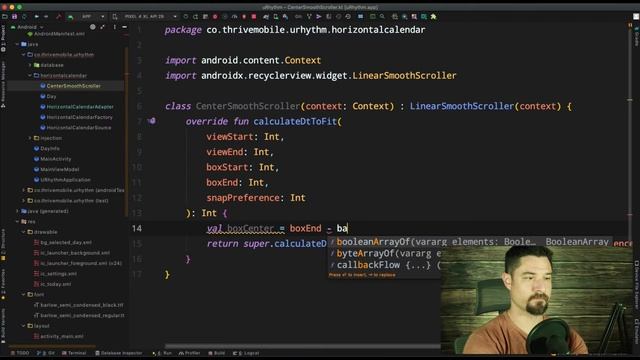The height and width of the screenshot is (360, 640).
Task: Open the Favorites side tab
Action: point(3,284)
